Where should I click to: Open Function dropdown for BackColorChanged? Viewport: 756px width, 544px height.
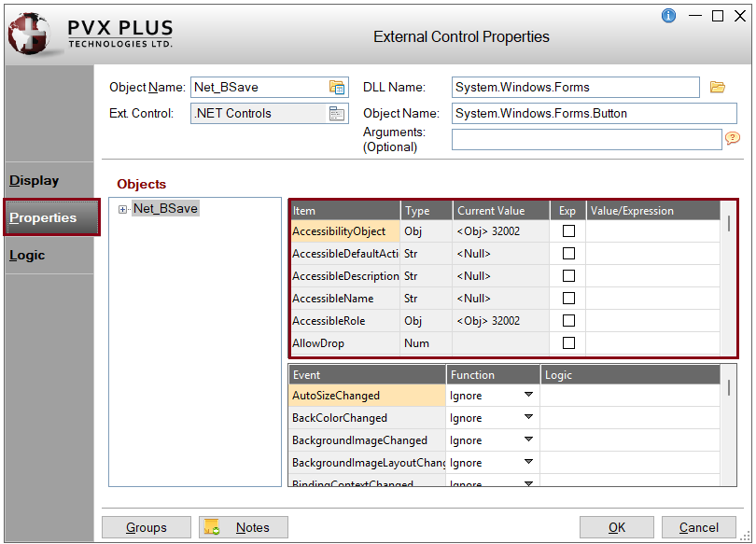coord(528,418)
